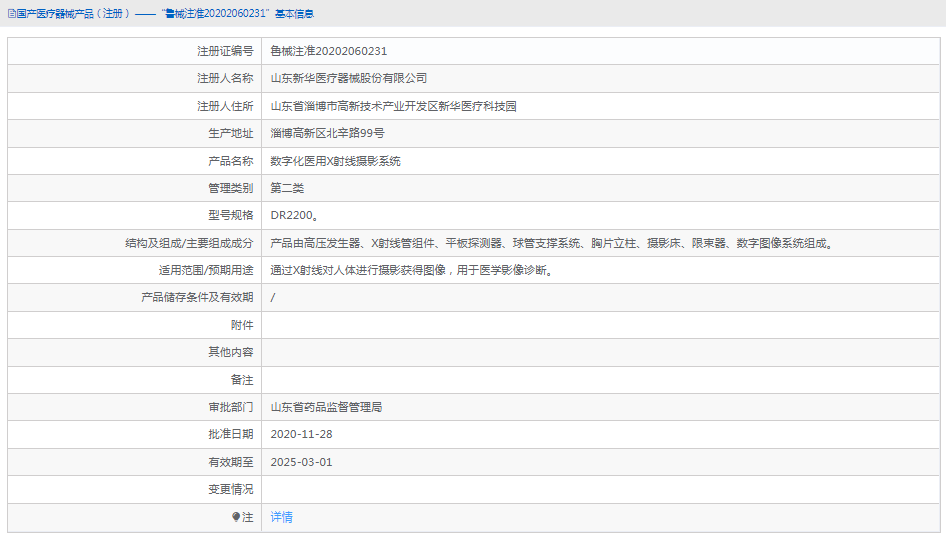The height and width of the screenshot is (535, 946).
Task: Click the 有效期至 row label
Action: coord(230,462)
